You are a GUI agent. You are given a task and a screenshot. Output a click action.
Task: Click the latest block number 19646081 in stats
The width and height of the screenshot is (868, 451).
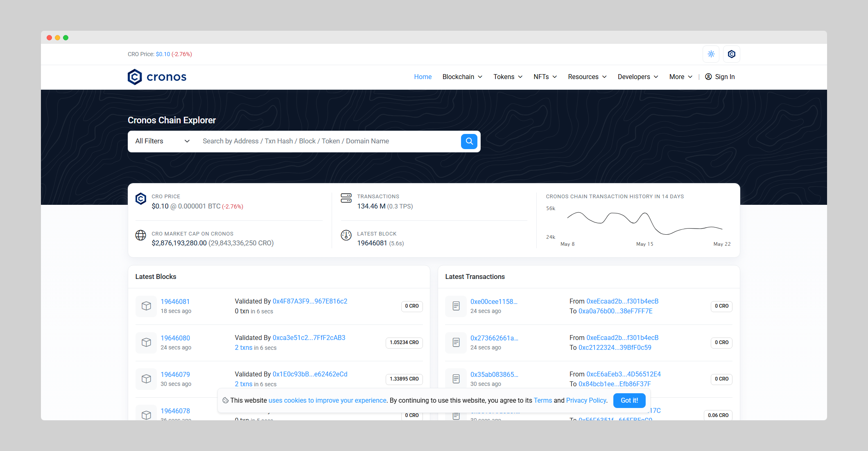(372, 243)
